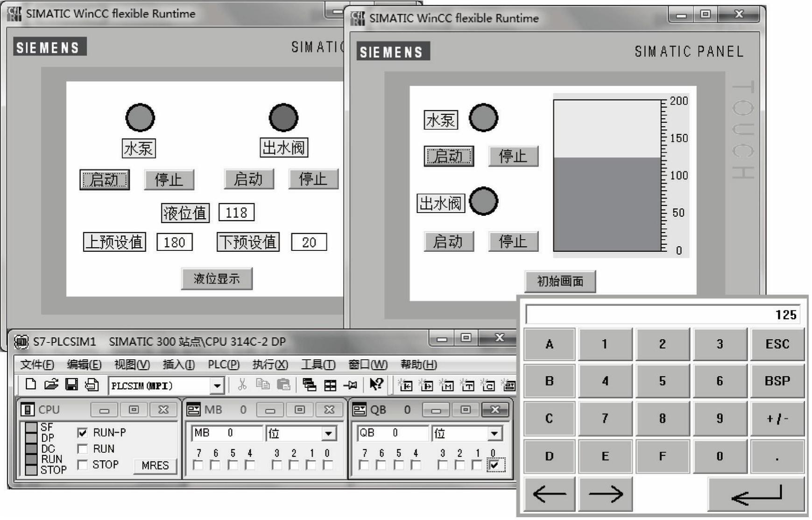Viewport: 812px width, 520px height.
Task: Click the right WinCC Runtime title icon
Action: pyautogui.click(x=358, y=19)
